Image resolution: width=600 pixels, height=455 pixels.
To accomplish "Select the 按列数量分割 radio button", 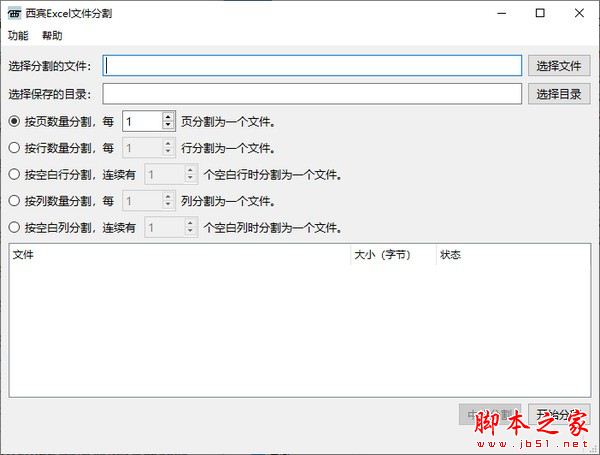I will [x=15, y=201].
